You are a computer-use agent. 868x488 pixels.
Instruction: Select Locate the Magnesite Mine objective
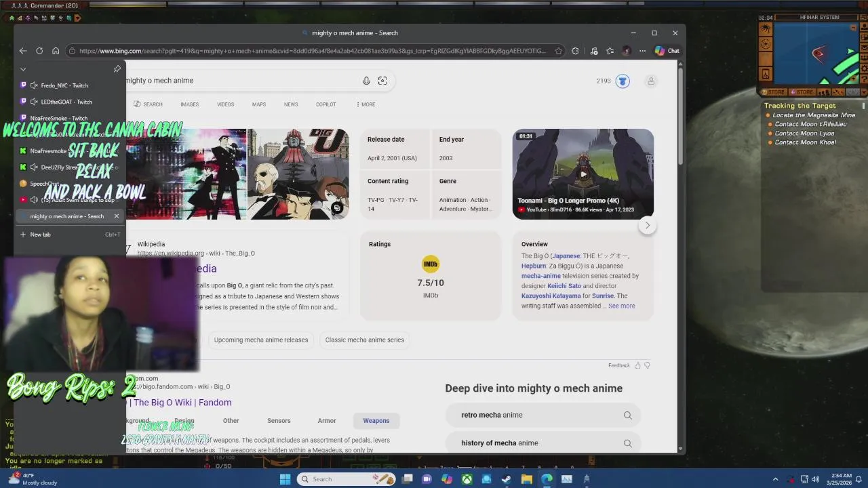[x=814, y=115]
